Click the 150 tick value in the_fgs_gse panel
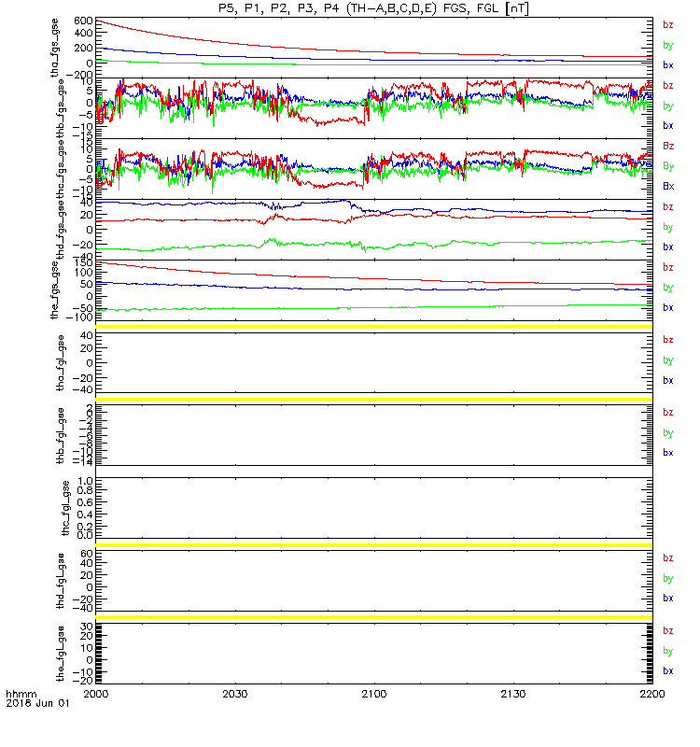The height and width of the screenshot is (747, 700). tap(83, 263)
